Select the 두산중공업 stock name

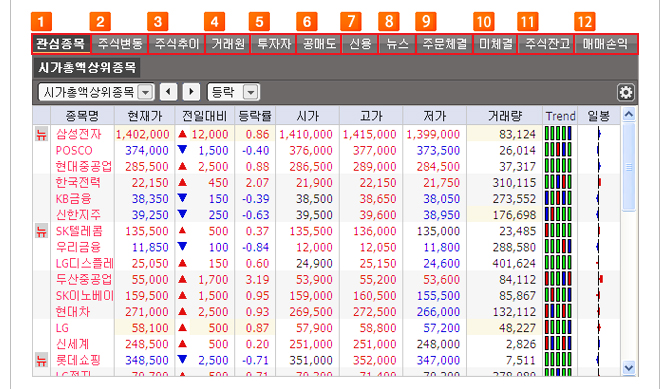coord(84,280)
